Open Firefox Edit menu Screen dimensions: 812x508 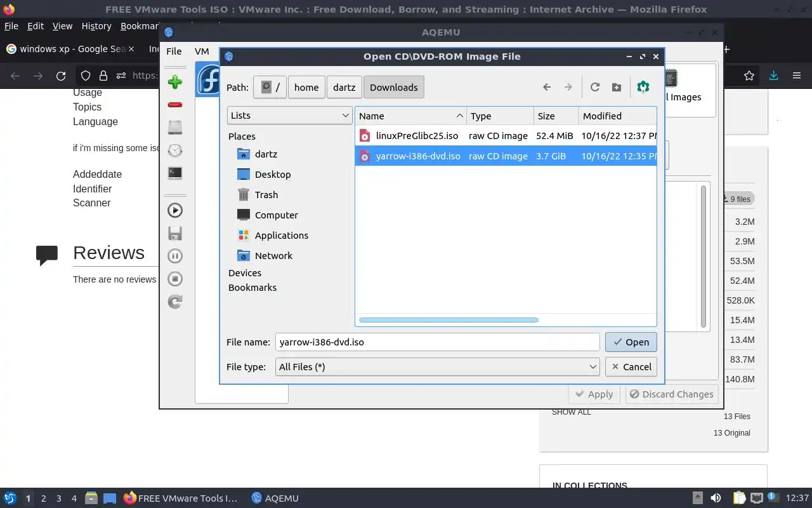tap(36, 26)
